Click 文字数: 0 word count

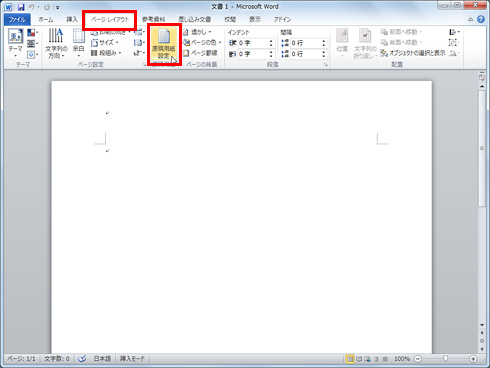[x=57, y=359]
